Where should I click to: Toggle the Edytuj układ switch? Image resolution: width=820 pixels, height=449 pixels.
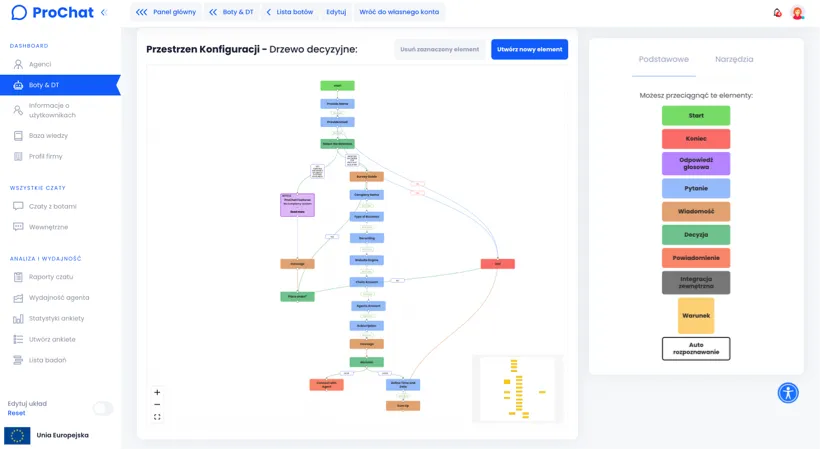pos(103,408)
